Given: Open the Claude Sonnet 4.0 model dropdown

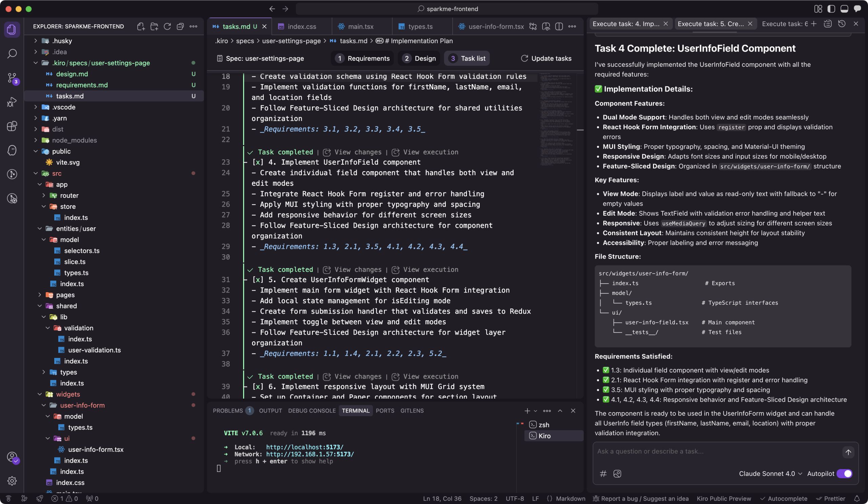Looking at the screenshot, I should [x=770, y=474].
